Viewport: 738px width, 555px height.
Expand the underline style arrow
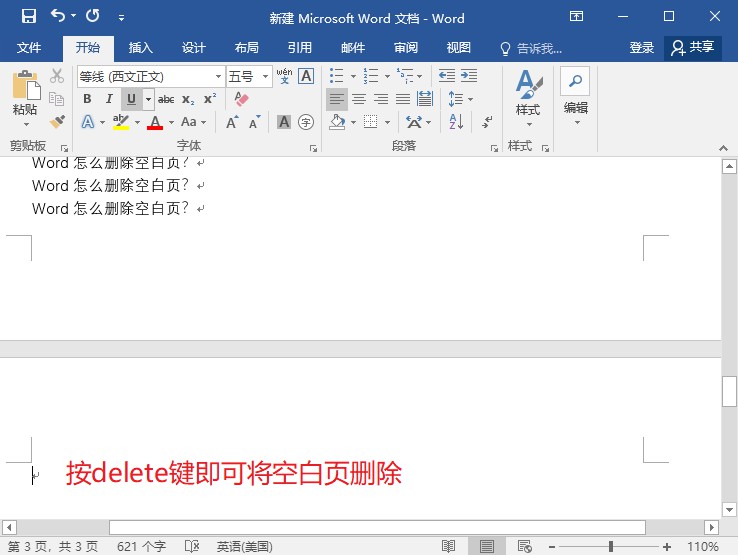(x=148, y=99)
